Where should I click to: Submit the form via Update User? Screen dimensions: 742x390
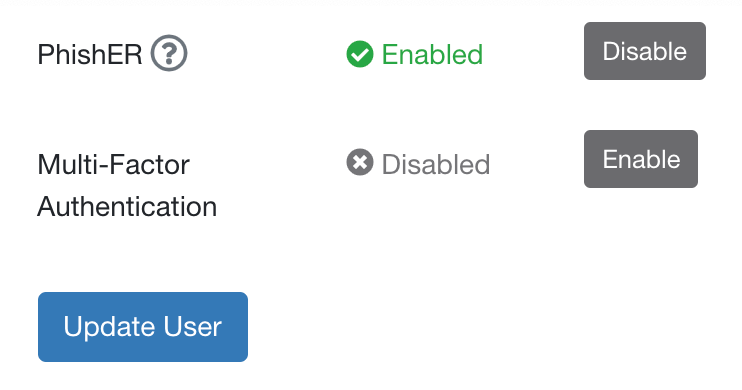coord(143,327)
